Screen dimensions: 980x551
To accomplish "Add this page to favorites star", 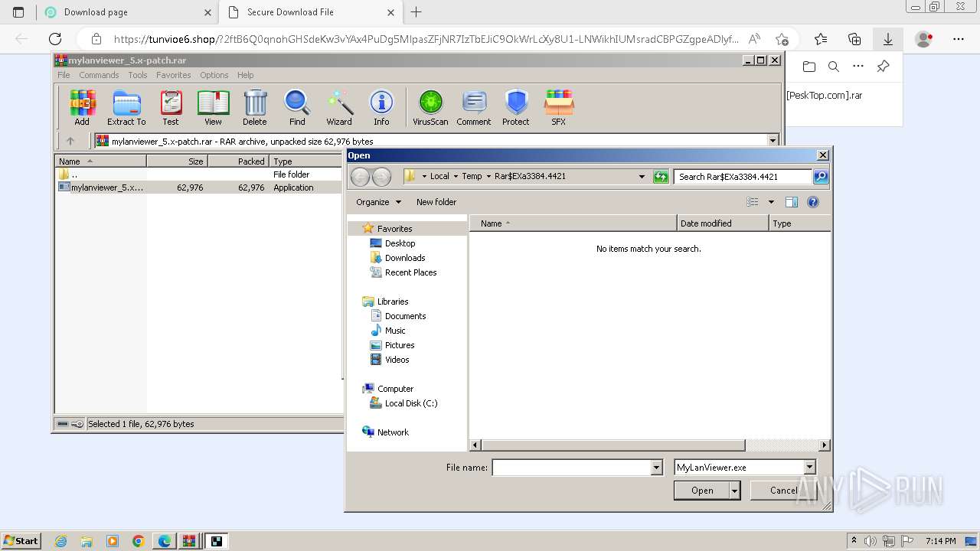I will (781, 39).
